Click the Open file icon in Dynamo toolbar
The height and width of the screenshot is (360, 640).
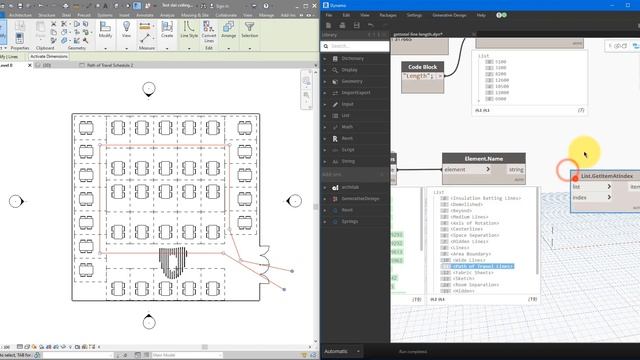tap(342, 25)
